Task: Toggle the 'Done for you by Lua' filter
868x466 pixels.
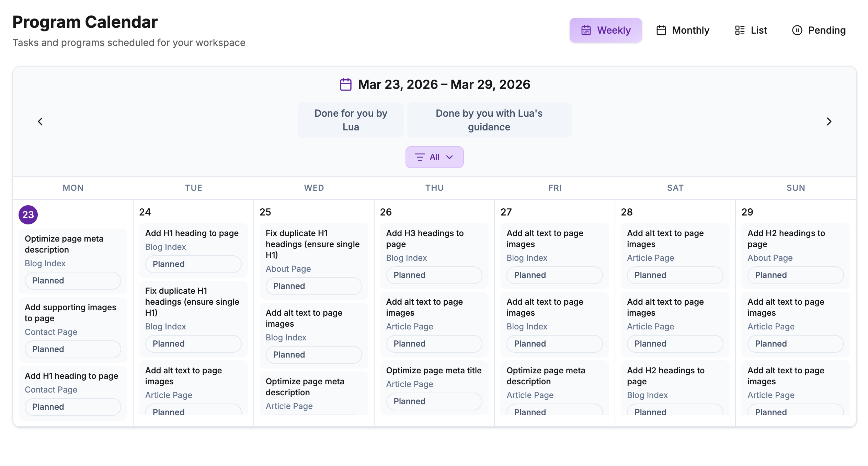Action: (351, 120)
